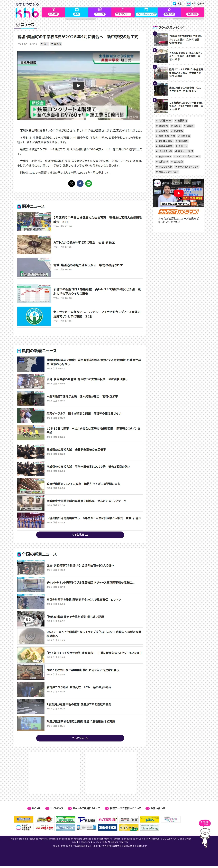Viewport: 218px width, 868px height.
Task: Open the 【地震】宮城県内で震度1 headline
Action: click(x=94, y=362)
